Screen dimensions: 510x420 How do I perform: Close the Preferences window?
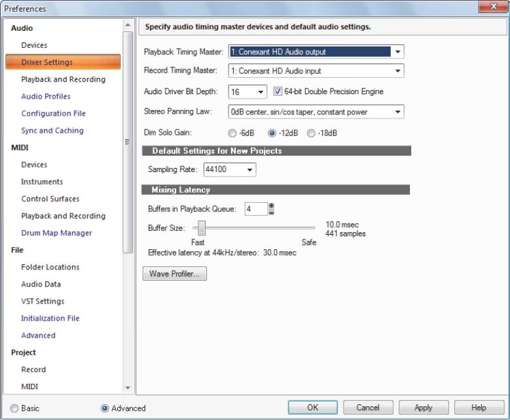pyautogui.click(x=493, y=6)
